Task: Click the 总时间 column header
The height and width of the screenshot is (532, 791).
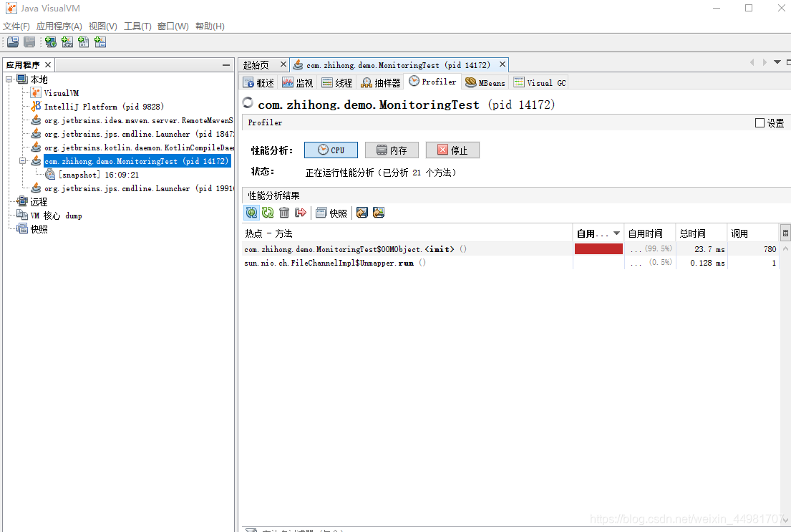Action: (x=701, y=233)
